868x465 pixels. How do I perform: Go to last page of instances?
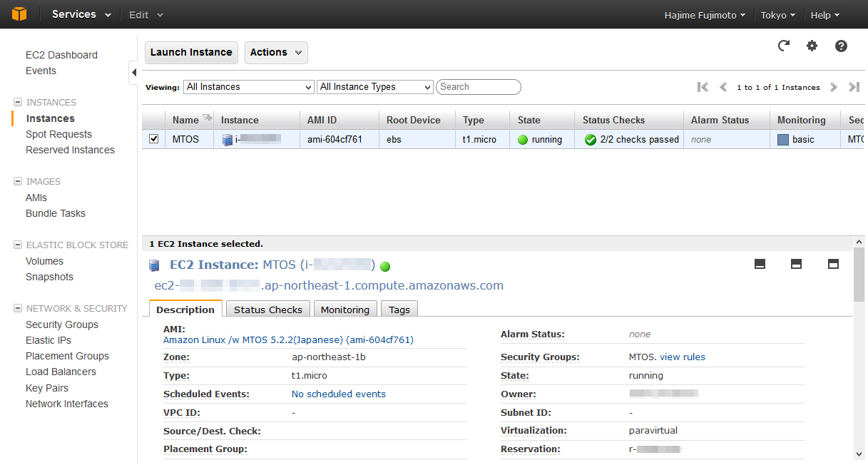pos(854,87)
